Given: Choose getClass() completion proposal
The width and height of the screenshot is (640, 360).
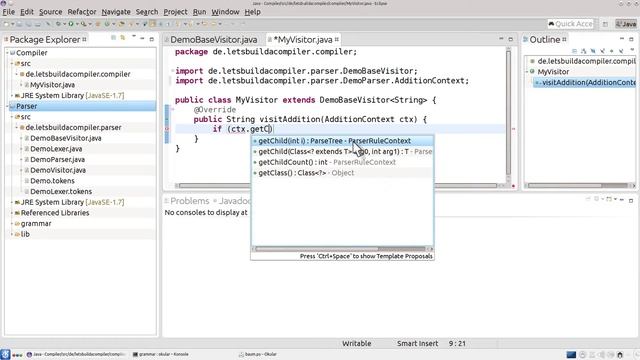Looking at the screenshot, I should coord(342,173).
